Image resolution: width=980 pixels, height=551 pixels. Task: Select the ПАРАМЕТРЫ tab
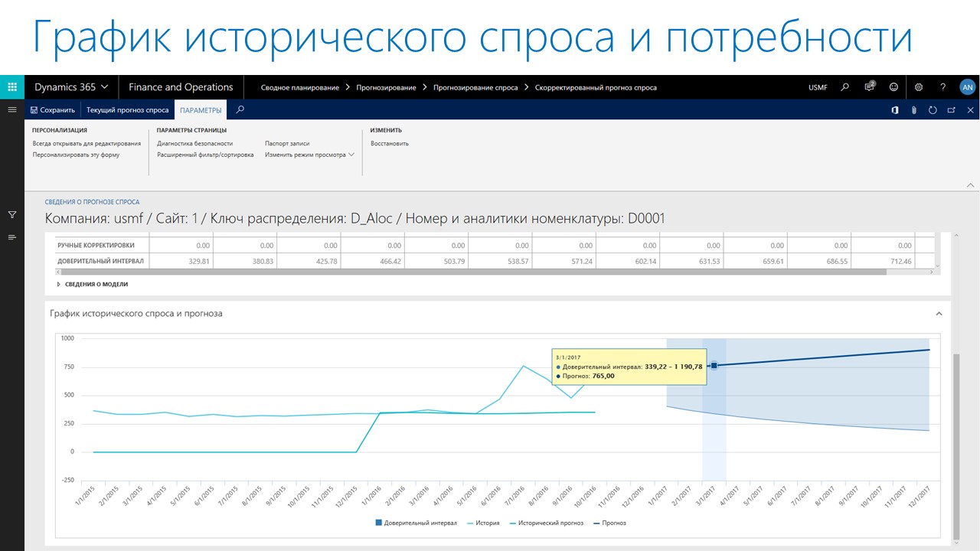(x=201, y=110)
